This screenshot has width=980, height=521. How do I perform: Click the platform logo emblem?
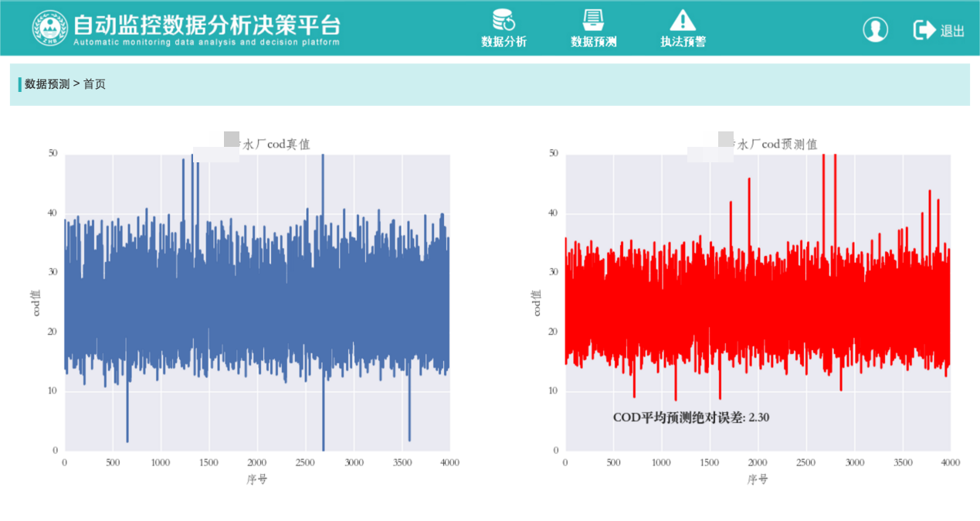[50, 28]
